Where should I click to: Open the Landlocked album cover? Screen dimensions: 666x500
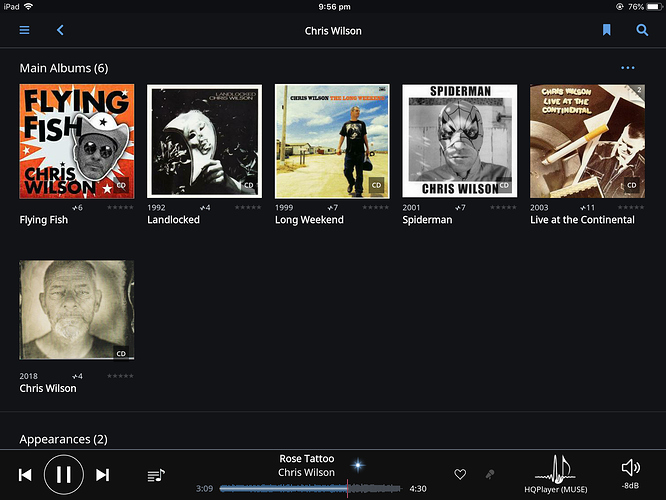[204, 141]
